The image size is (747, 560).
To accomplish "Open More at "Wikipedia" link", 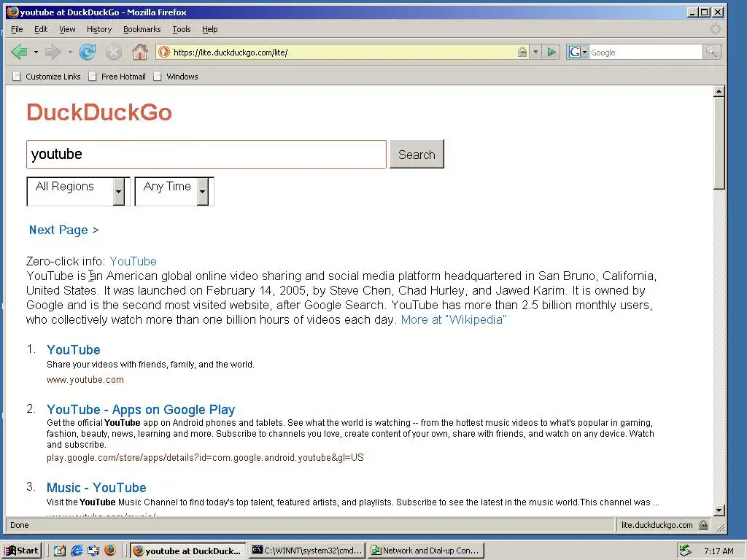I will 453,319.
